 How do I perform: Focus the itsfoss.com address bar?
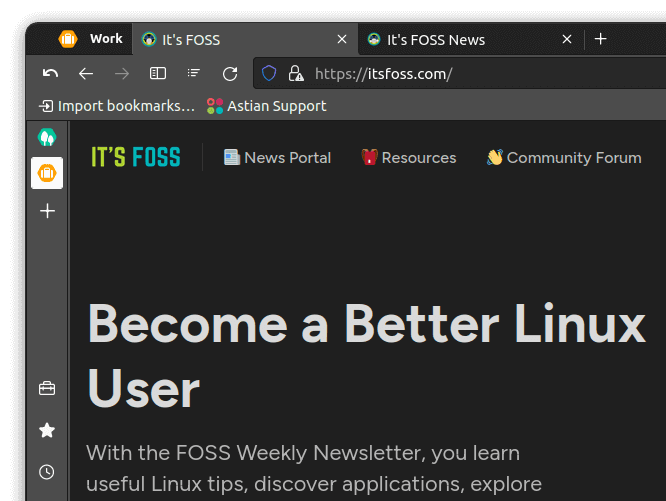click(x=460, y=73)
